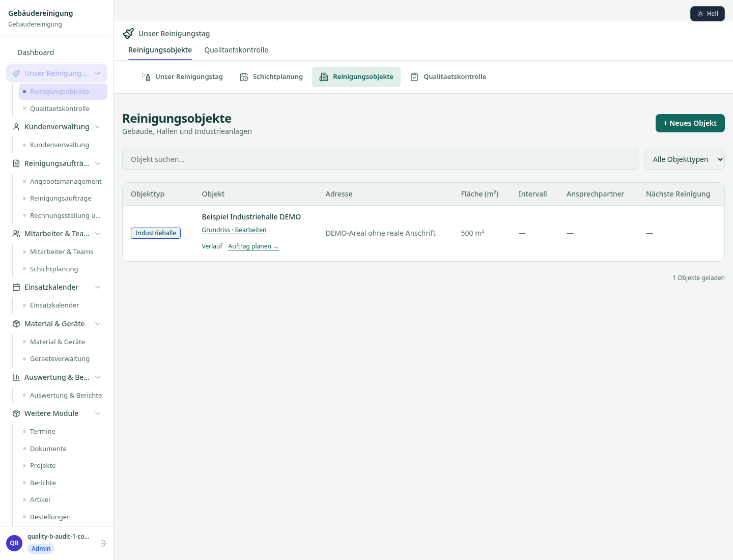Collapse the Material & Geräte group chevron
The height and width of the screenshot is (560, 733).
pos(98,324)
